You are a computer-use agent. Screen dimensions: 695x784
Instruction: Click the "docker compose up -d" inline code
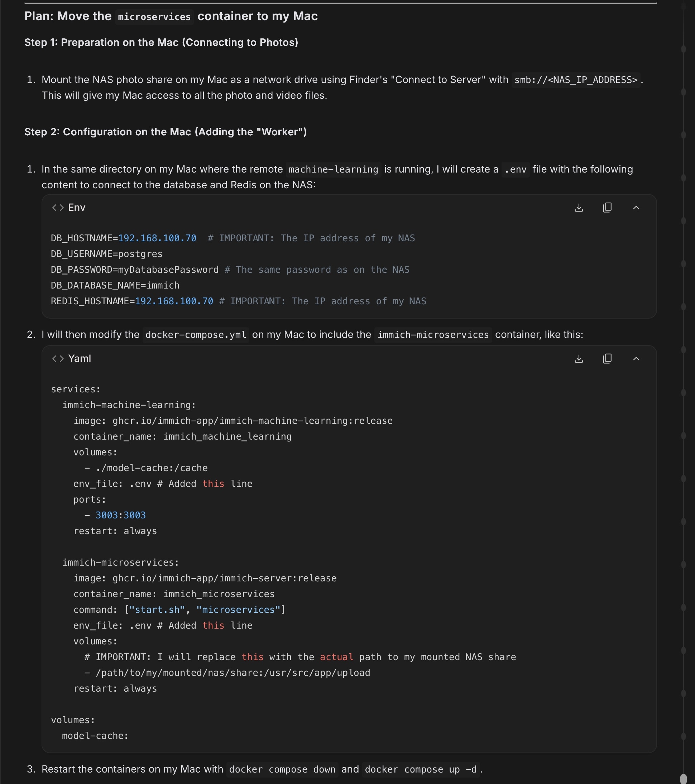[421, 769]
